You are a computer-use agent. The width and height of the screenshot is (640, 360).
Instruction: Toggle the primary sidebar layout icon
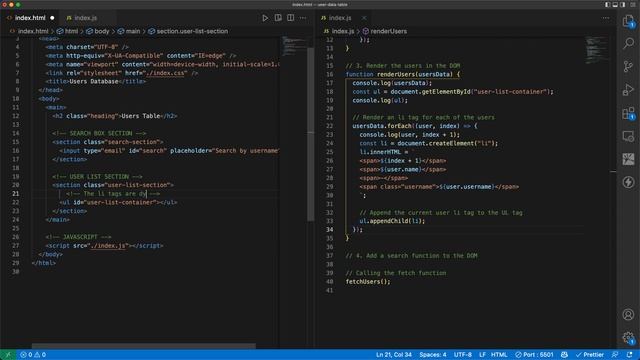(x=607, y=4)
